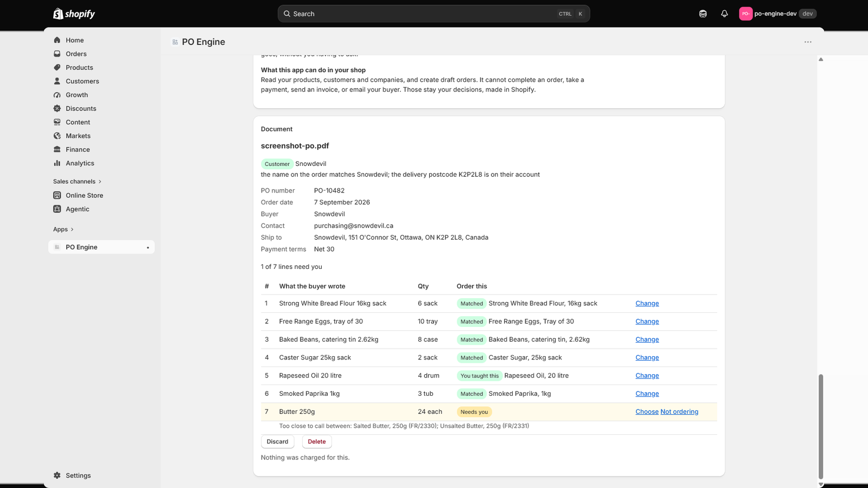Click in the Search field

tap(433, 14)
